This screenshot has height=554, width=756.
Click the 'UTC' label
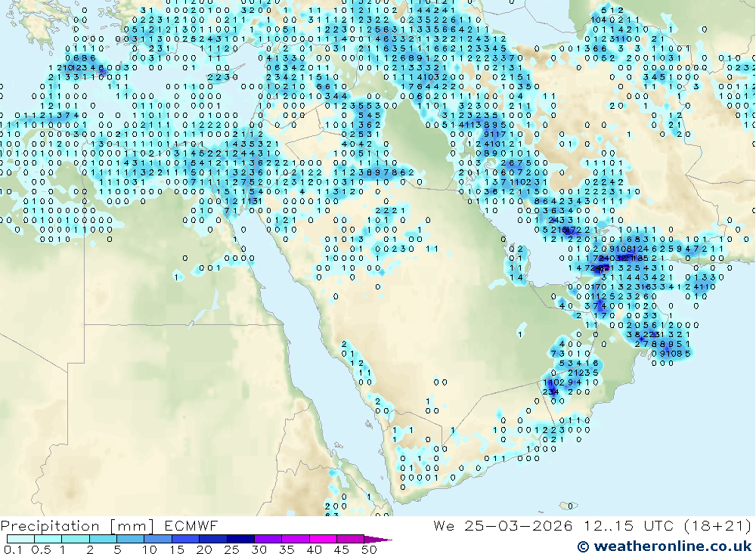(659, 525)
